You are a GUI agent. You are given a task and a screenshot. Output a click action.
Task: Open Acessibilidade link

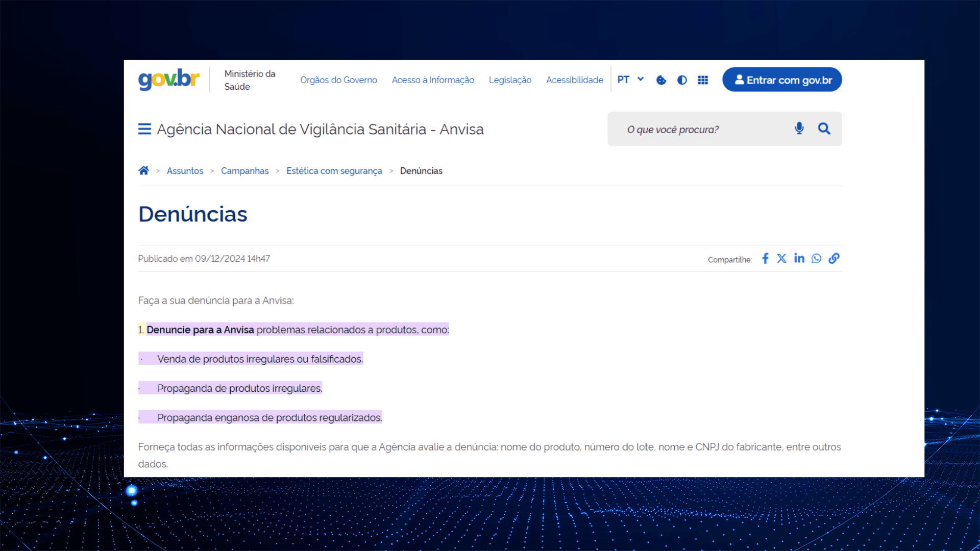tap(574, 80)
